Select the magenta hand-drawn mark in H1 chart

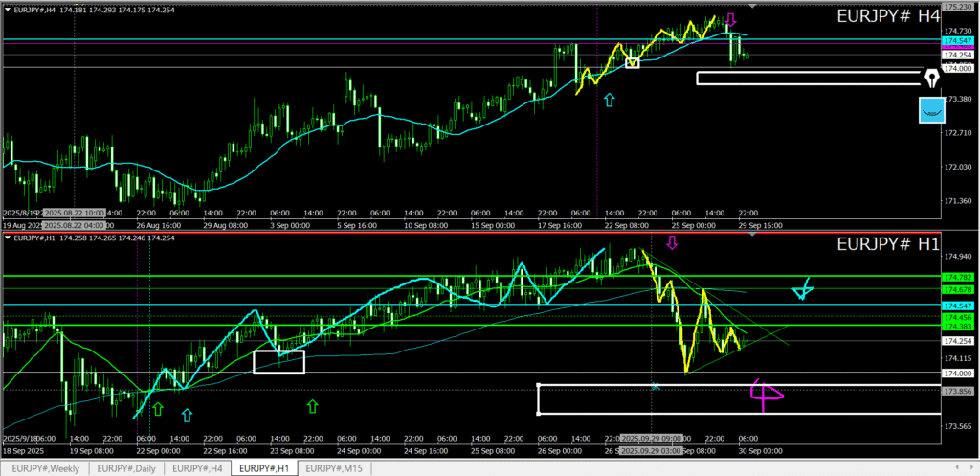(766, 394)
